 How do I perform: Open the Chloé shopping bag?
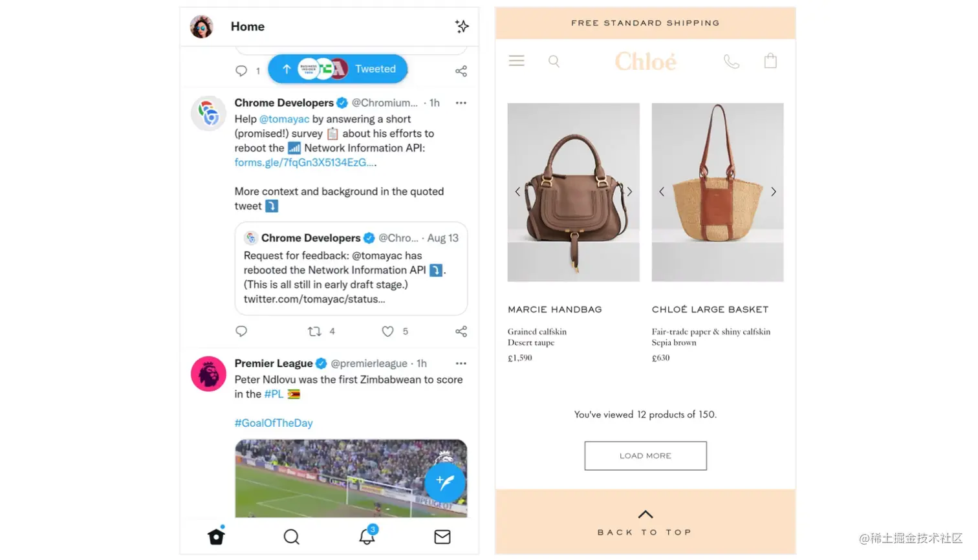point(770,61)
